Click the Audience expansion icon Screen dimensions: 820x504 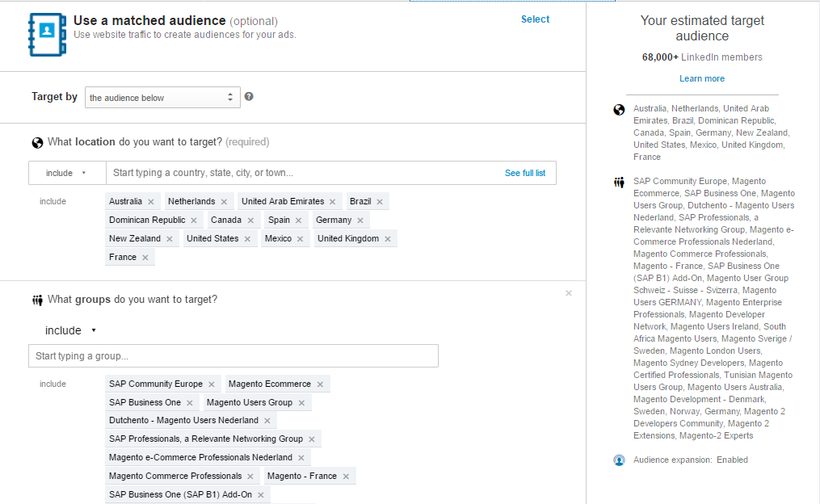coord(619,460)
